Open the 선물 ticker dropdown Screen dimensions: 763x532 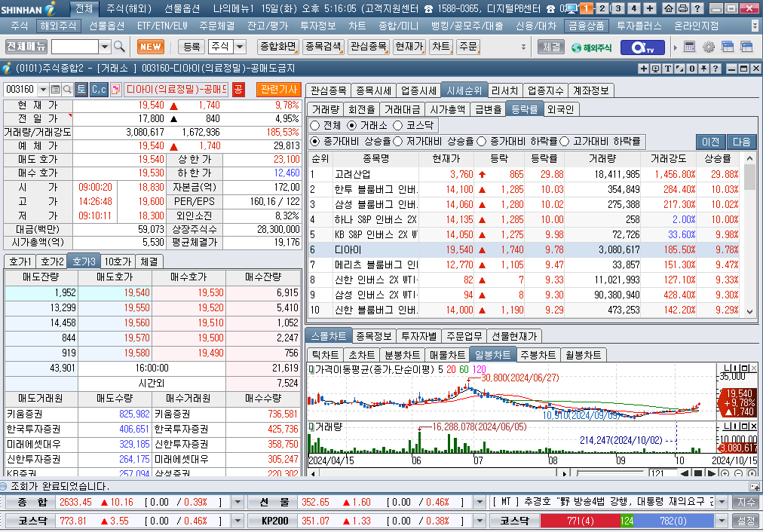coord(480,502)
